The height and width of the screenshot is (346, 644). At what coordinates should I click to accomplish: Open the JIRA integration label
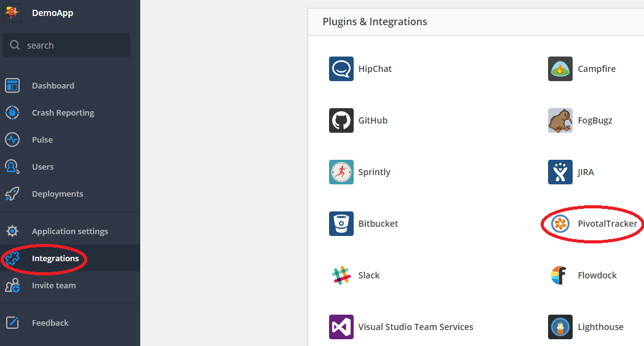point(586,172)
